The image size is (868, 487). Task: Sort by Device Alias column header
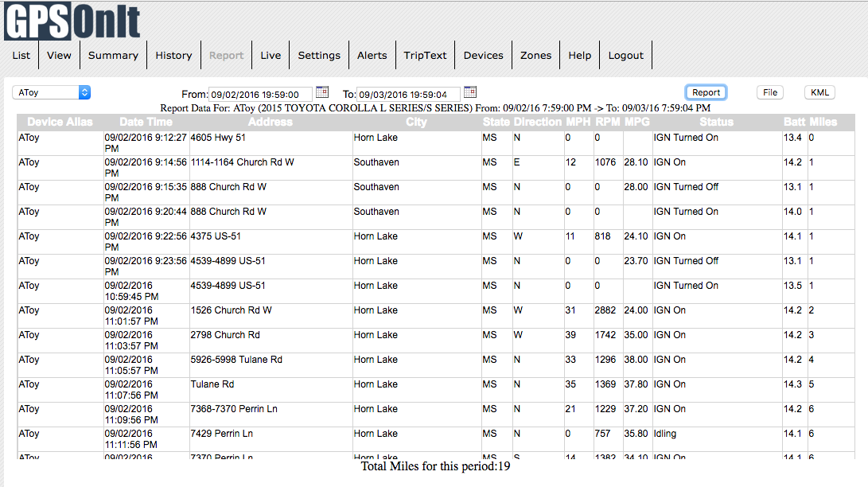point(60,122)
